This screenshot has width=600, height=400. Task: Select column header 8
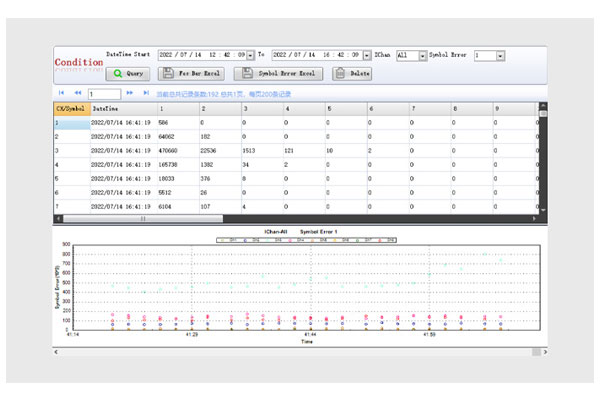472,109
